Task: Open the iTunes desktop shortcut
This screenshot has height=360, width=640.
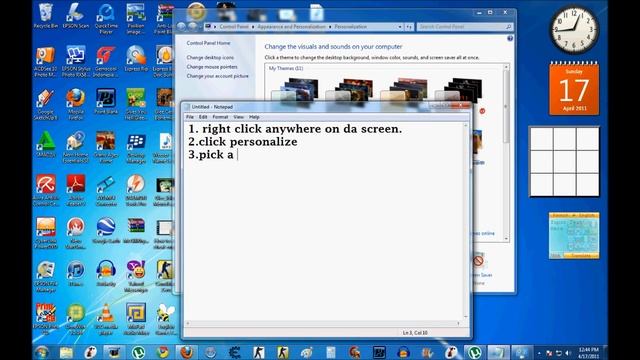Action: click(76, 273)
